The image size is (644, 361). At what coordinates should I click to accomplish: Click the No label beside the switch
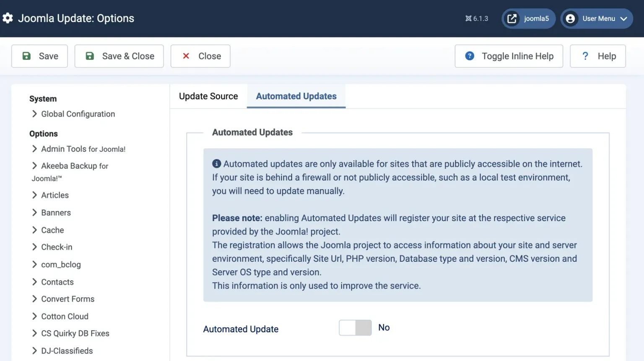pyautogui.click(x=384, y=327)
